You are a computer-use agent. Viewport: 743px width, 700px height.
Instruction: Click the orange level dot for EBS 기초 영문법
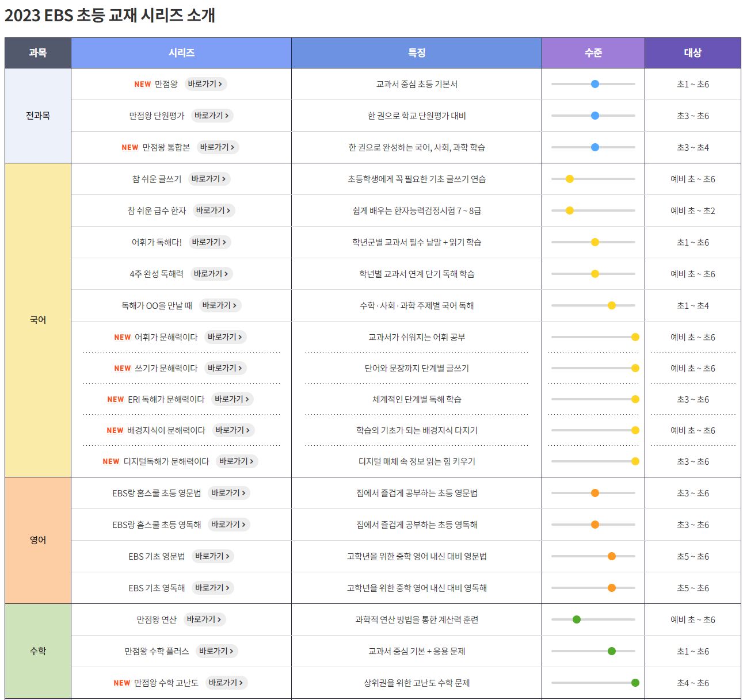coord(612,556)
